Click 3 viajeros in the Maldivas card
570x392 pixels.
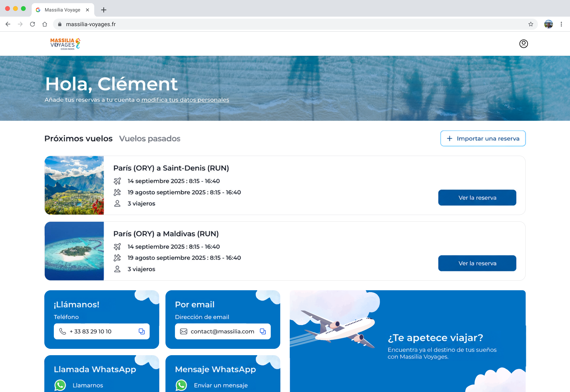tap(141, 269)
